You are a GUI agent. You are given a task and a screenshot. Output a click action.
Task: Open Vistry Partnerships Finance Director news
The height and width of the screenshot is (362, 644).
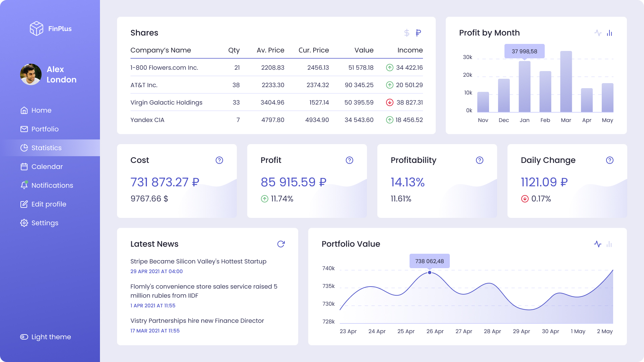coord(197,321)
